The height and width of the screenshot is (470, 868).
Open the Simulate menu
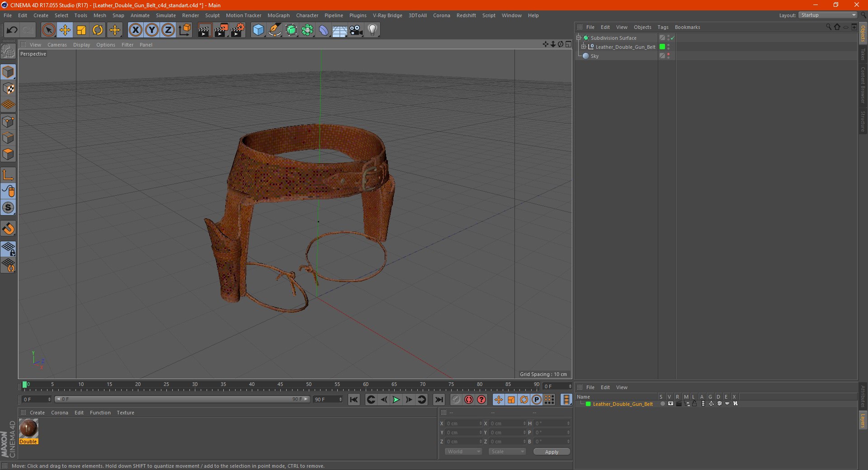[x=166, y=15]
